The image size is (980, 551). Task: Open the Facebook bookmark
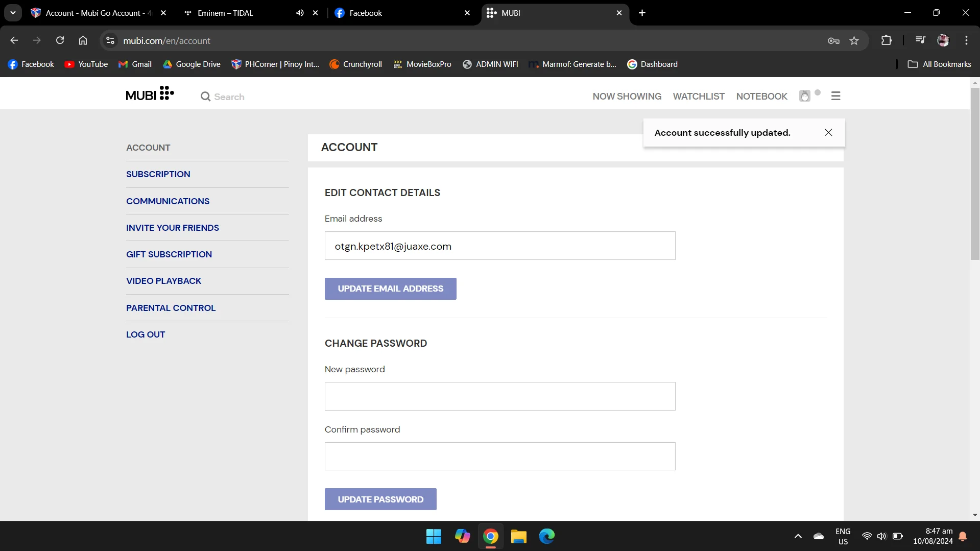31,64
